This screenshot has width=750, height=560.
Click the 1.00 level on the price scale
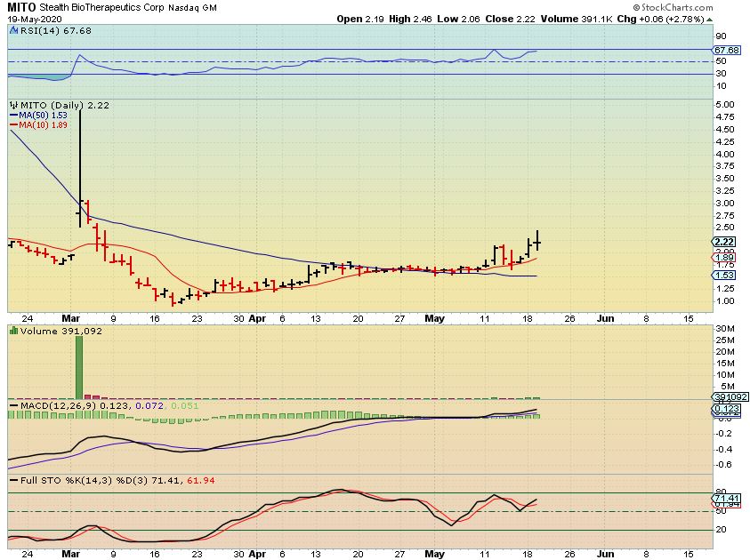[725, 301]
